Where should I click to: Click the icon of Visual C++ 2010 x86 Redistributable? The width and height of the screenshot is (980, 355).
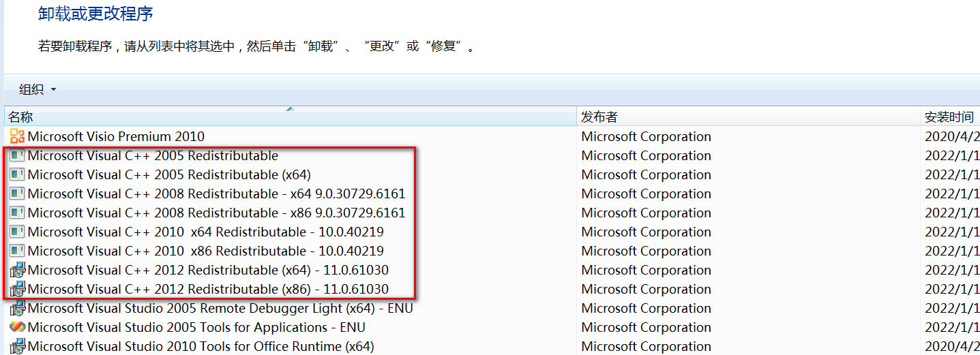(17, 251)
